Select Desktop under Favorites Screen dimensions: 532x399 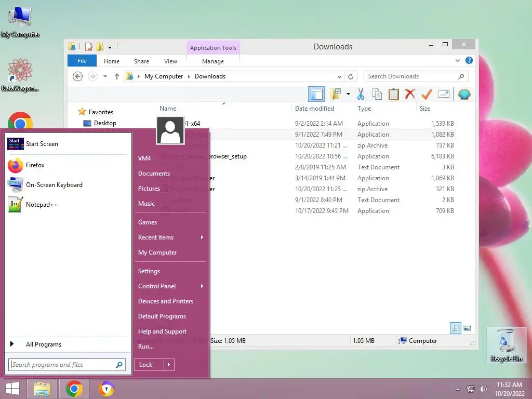(105, 123)
